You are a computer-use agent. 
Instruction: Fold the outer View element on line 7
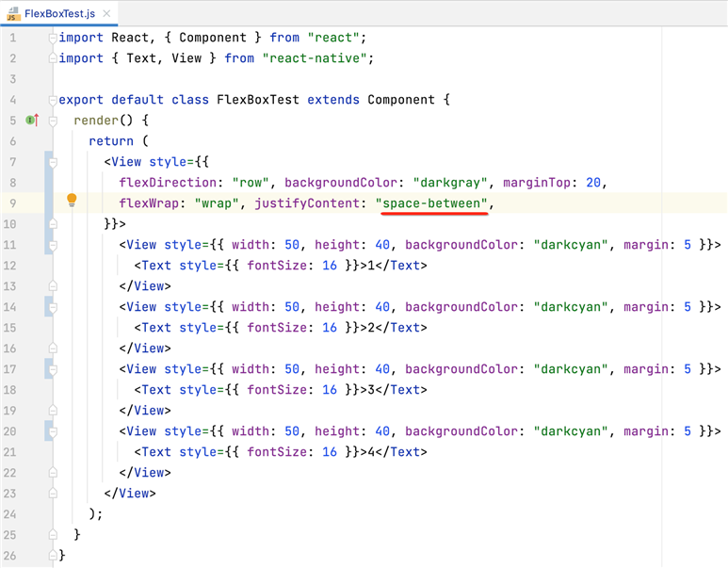point(54,162)
